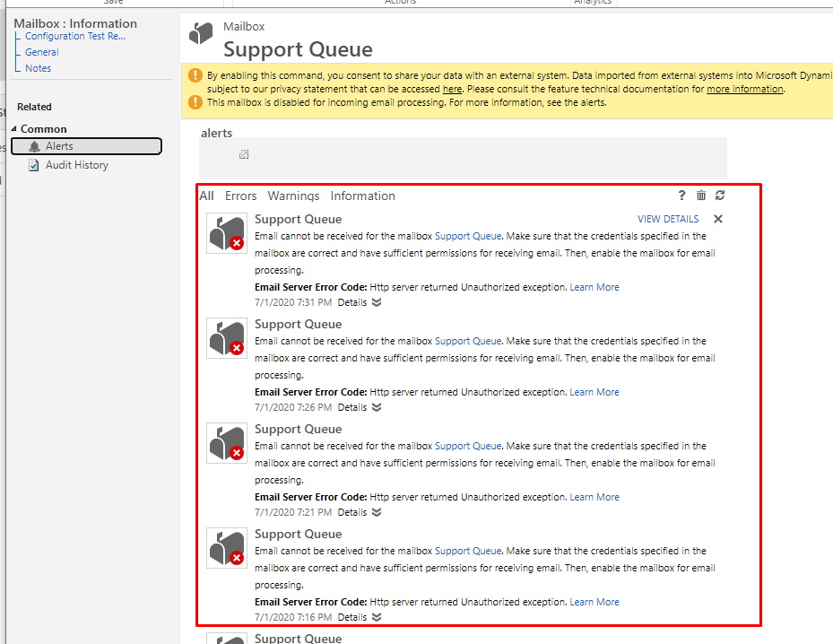The image size is (833, 644).
Task: Open Audit History in the sidebar
Action: pos(76,165)
